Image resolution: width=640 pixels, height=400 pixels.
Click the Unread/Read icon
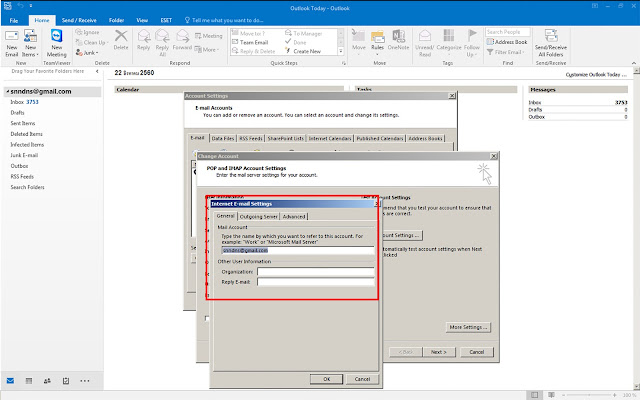click(x=424, y=43)
